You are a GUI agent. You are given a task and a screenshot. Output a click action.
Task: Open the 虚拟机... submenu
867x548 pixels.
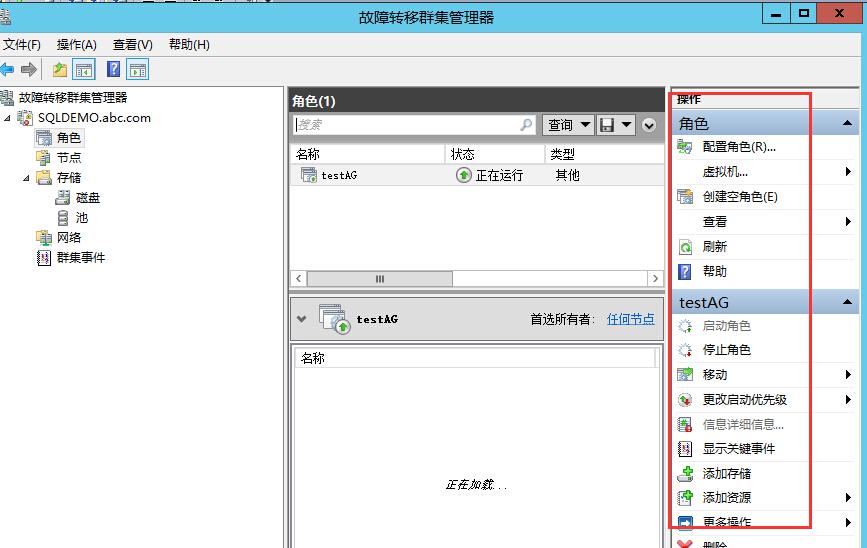(x=725, y=172)
